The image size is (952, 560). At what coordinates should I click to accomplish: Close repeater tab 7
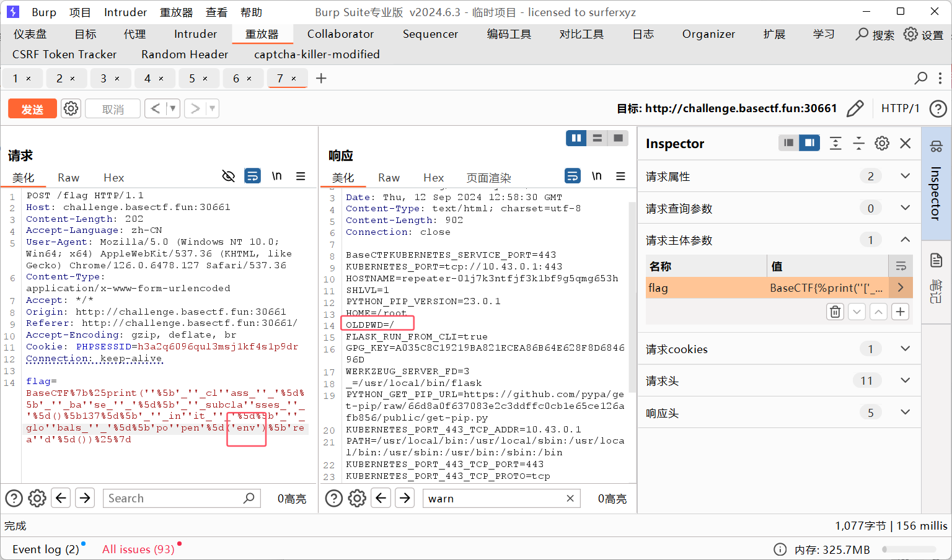coord(294,79)
